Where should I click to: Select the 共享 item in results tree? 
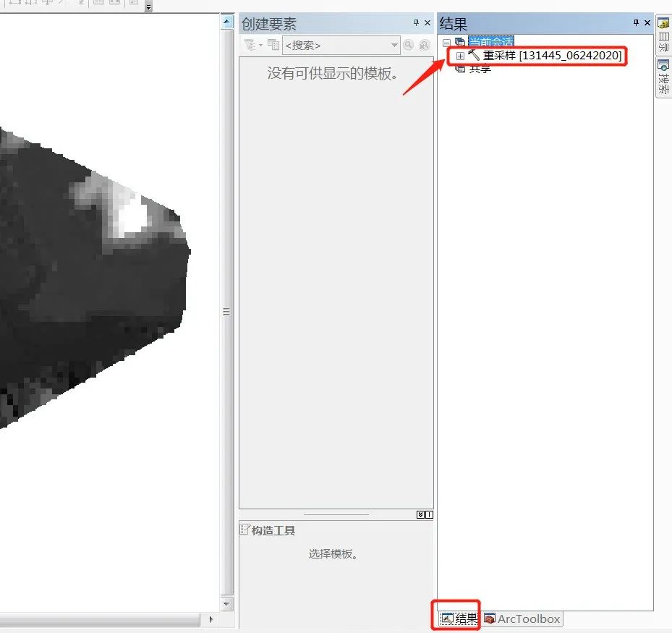[x=480, y=69]
